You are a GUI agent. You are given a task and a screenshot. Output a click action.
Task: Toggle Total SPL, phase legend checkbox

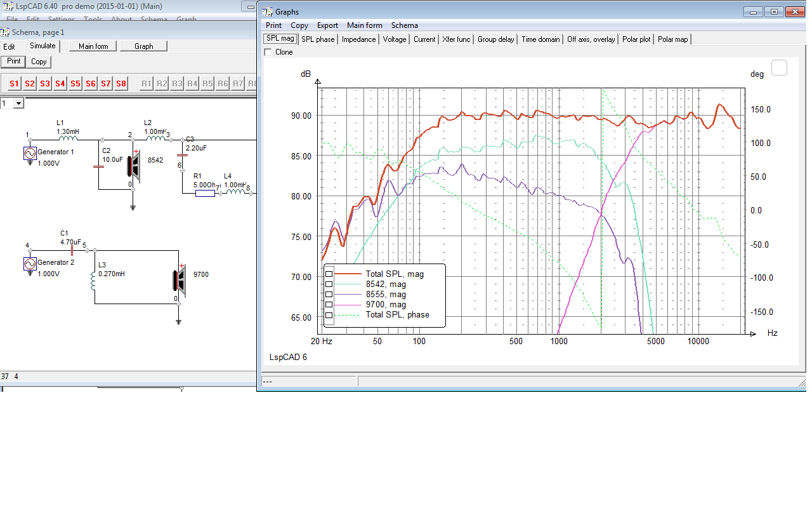pyautogui.click(x=329, y=315)
